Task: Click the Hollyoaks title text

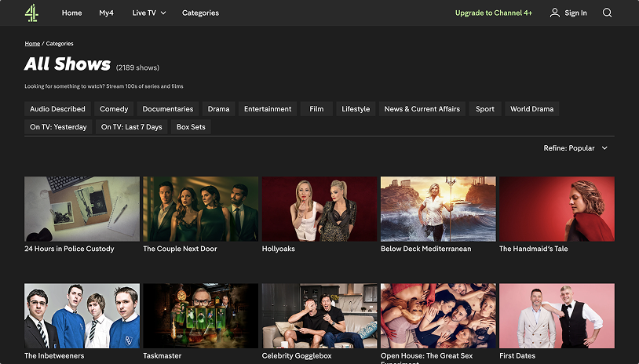Action: (279, 249)
